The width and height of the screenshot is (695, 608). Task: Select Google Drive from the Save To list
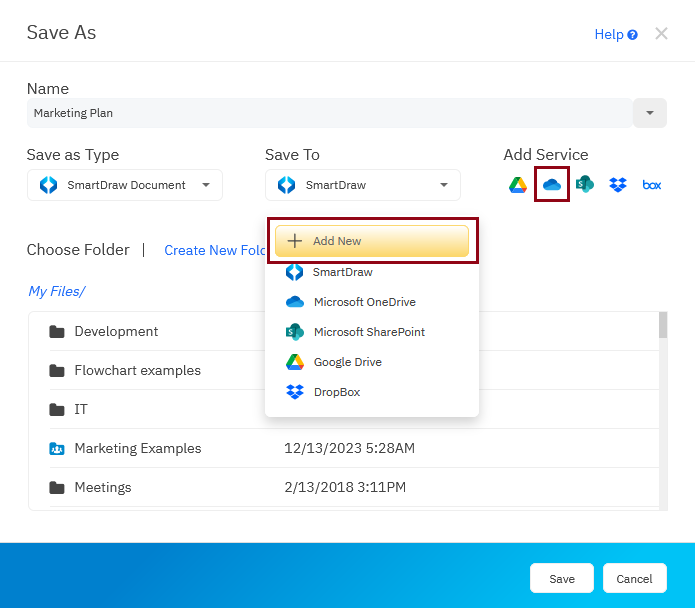[x=347, y=362]
